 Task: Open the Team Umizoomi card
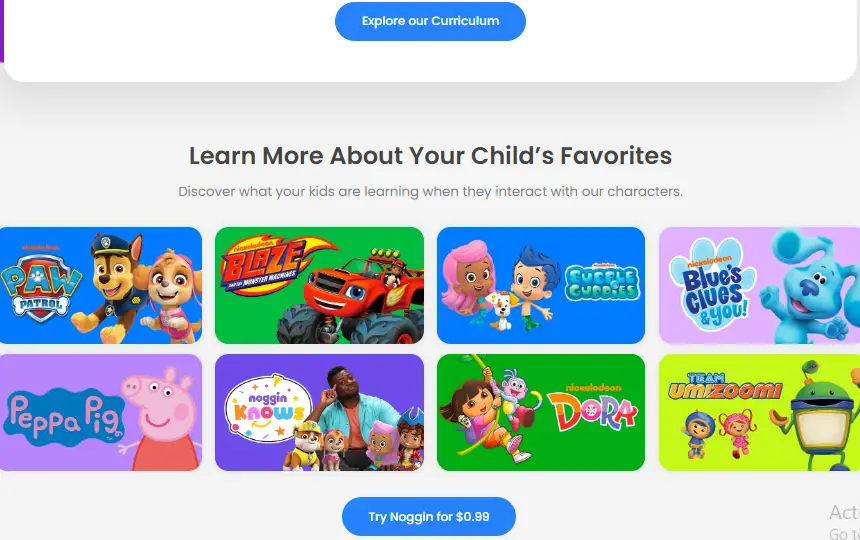click(760, 412)
